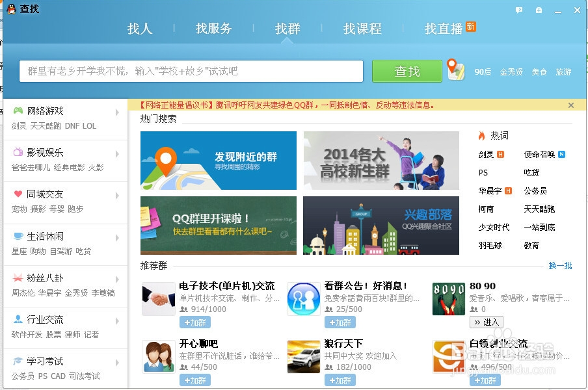Expand the 同城交友 category arrow
This screenshot has height=390, width=588.
point(117,196)
